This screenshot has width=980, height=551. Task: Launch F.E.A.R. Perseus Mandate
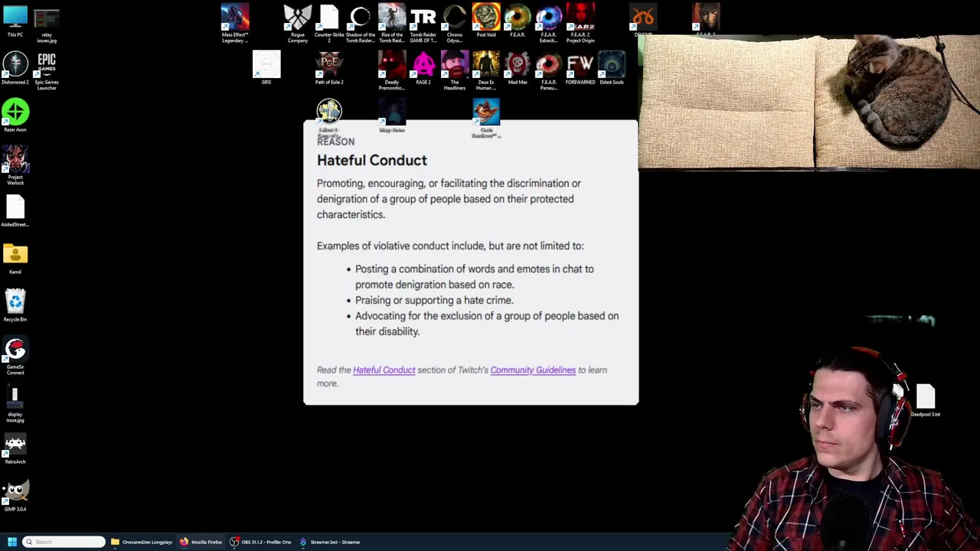click(x=549, y=71)
